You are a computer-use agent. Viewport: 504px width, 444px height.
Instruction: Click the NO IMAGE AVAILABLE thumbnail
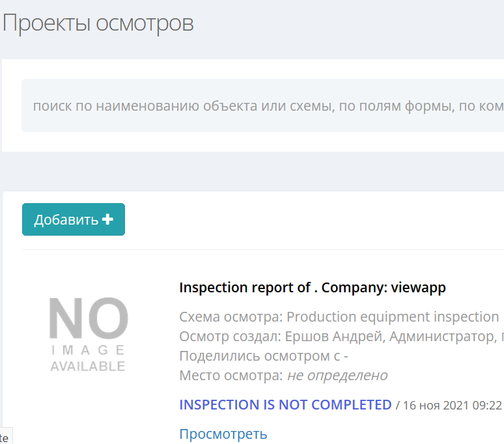tap(88, 335)
